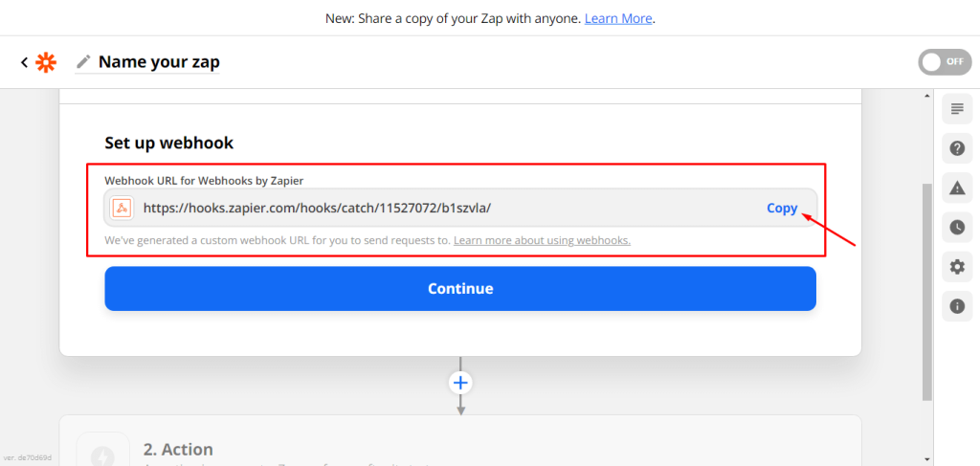Click the blue Continue button
The height and width of the screenshot is (466, 980).
[460, 289]
